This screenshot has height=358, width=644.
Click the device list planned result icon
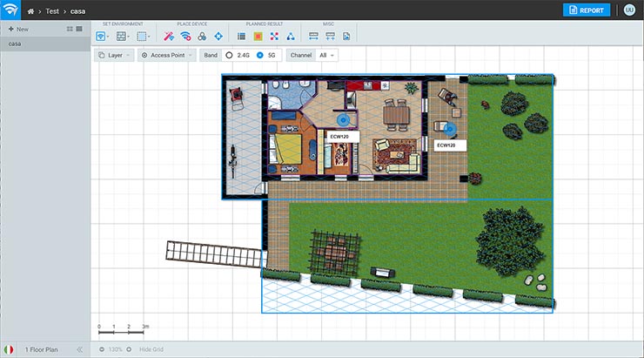(x=241, y=37)
